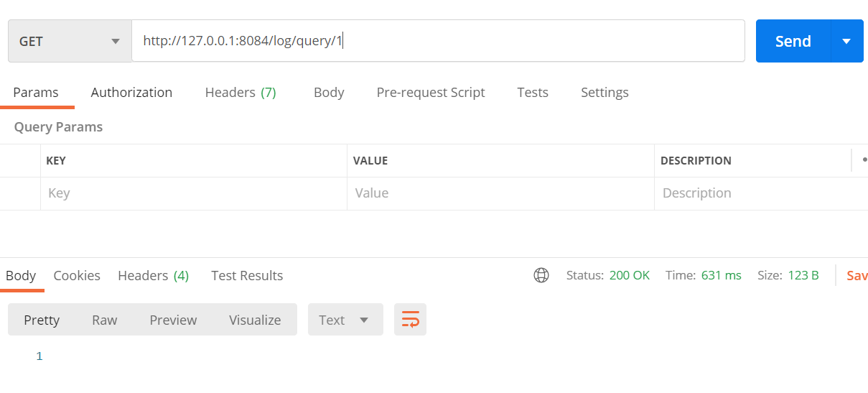Open the Pre-request Script tab

click(x=431, y=92)
